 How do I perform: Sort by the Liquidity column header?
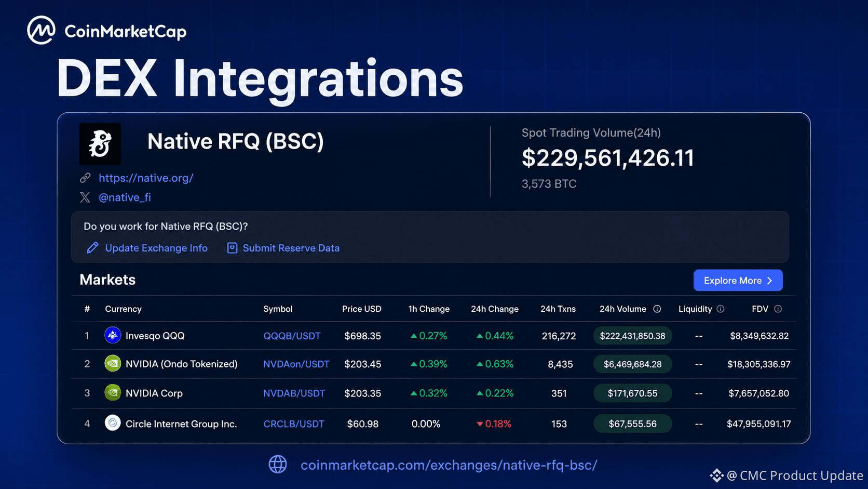pos(695,309)
